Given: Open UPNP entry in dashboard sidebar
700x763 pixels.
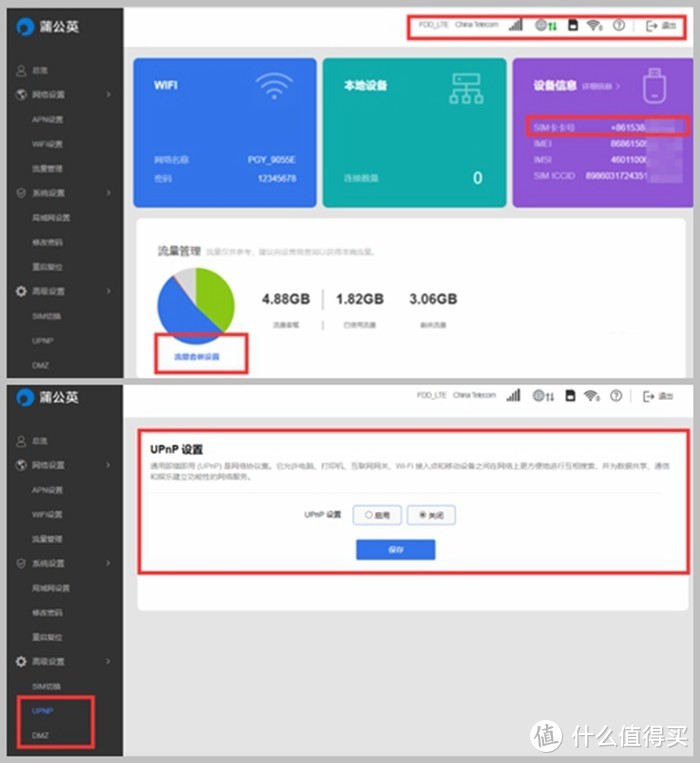Looking at the screenshot, I should click(x=43, y=341).
